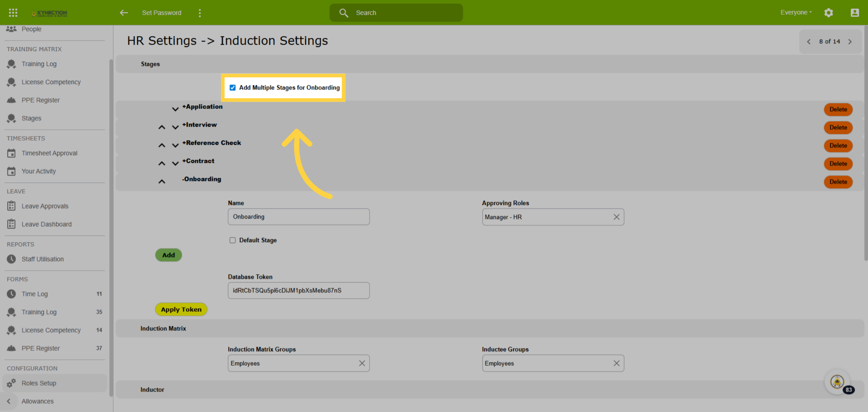The image size is (868, 412).
Task: Move Reference Check stage up
Action: [162, 145]
